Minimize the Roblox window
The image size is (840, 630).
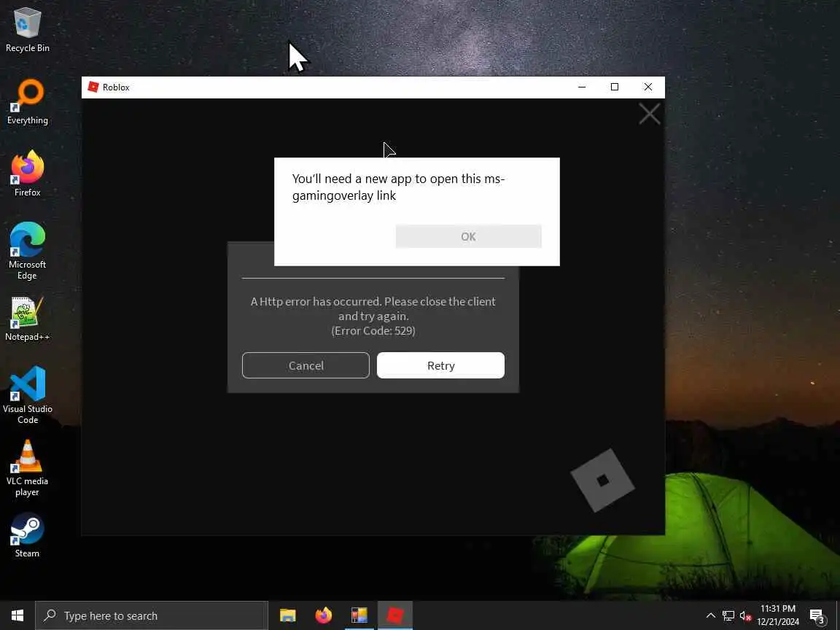(x=582, y=87)
